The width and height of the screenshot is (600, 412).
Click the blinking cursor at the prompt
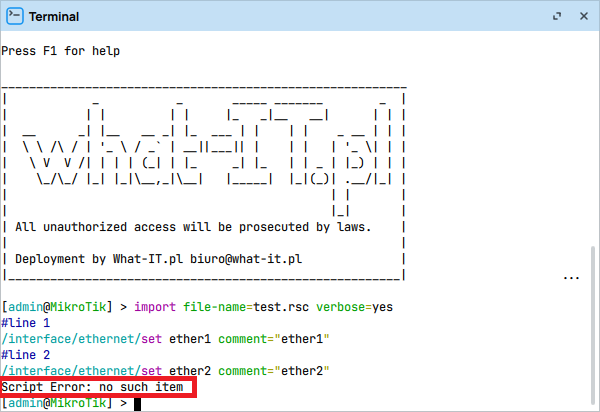[x=138, y=403]
